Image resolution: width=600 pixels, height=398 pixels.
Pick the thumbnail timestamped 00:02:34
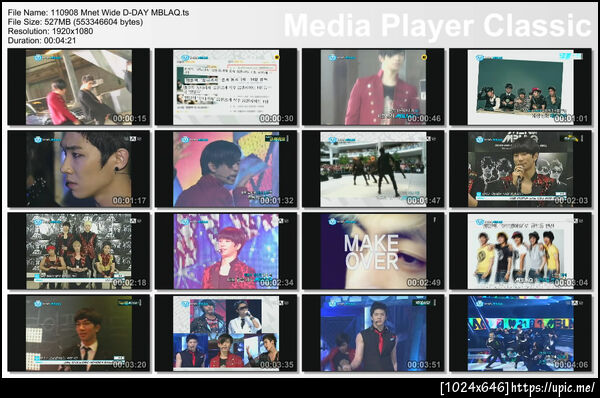[226, 251]
